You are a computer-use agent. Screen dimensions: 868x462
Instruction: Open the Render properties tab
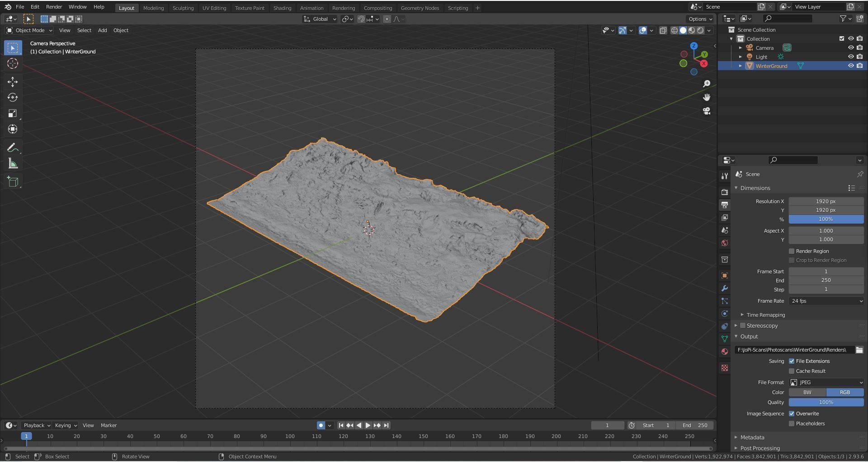(x=725, y=192)
